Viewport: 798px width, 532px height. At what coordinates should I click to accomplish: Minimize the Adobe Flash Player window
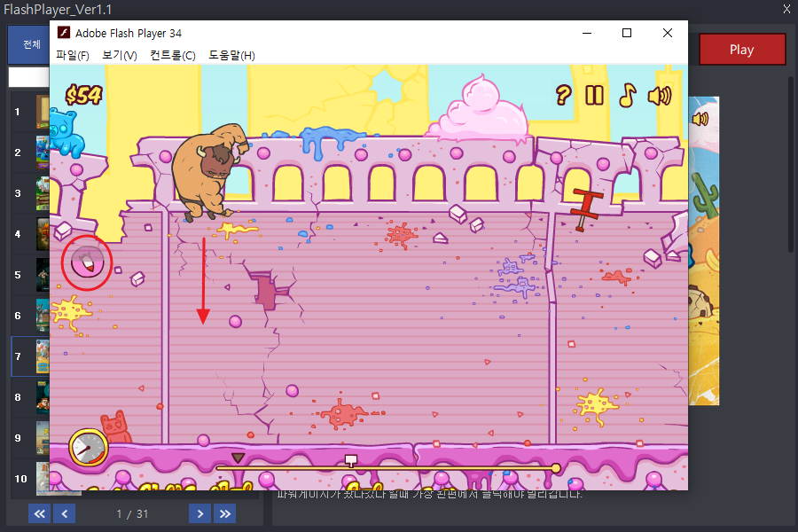[587, 33]
